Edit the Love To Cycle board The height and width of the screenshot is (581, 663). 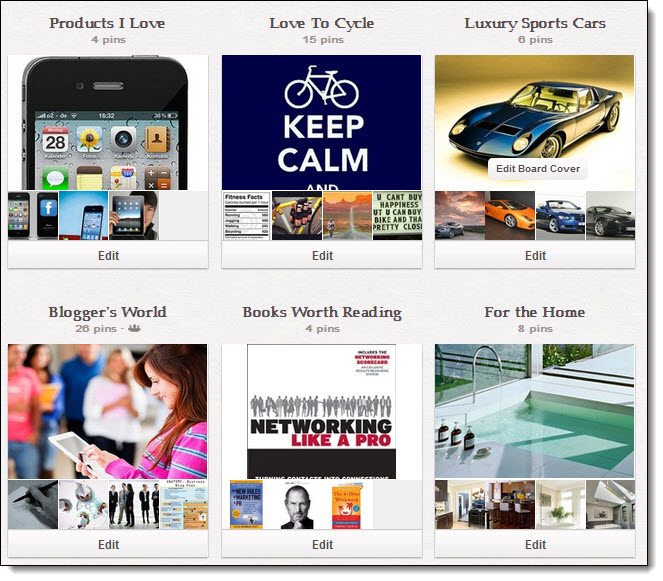tap(322, 255)
